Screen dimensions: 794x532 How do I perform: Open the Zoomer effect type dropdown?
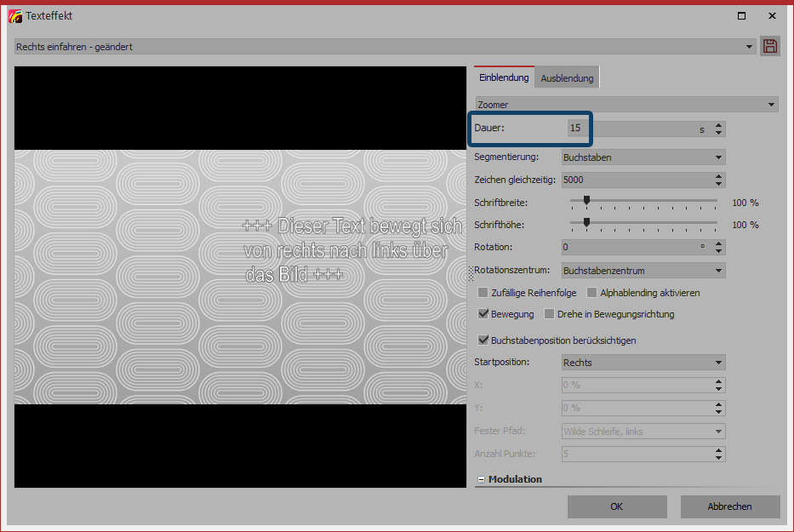click(x=771, y=105)
